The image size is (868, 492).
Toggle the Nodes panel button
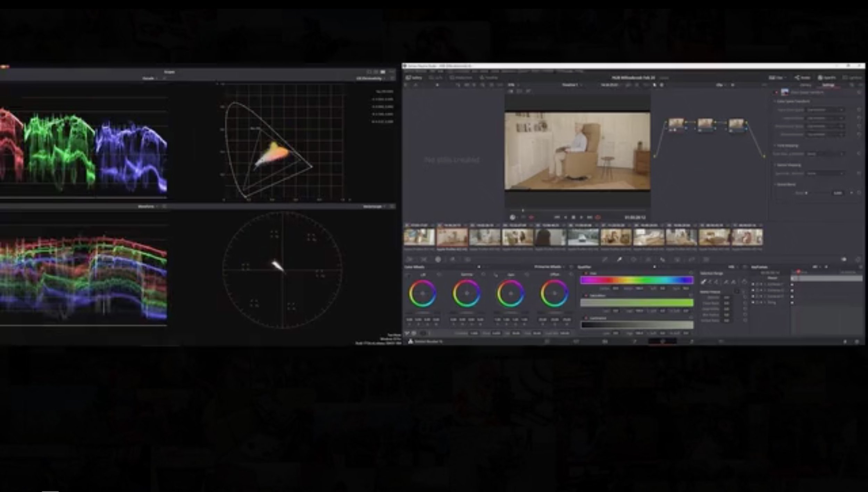[x=802, y=78]
